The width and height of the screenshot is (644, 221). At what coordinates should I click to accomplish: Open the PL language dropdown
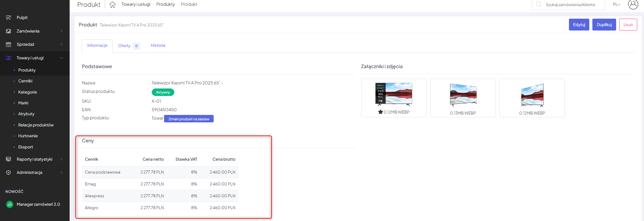[616, 4]
